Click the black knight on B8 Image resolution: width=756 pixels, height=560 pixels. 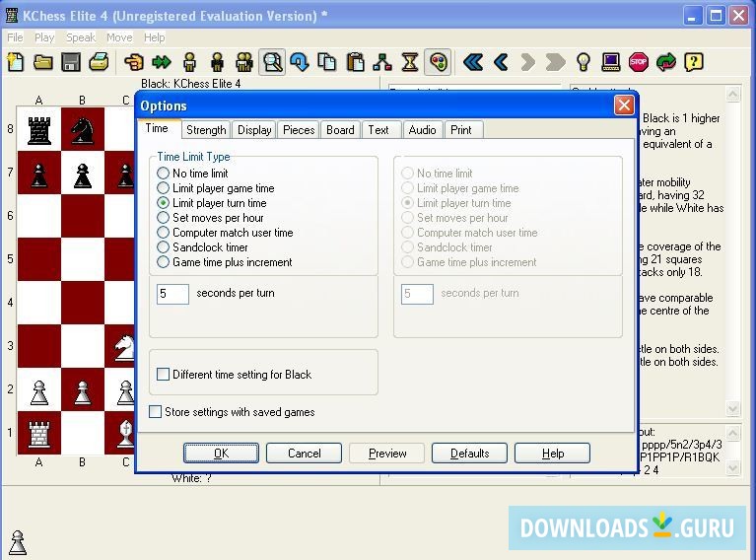pos(83,131)
